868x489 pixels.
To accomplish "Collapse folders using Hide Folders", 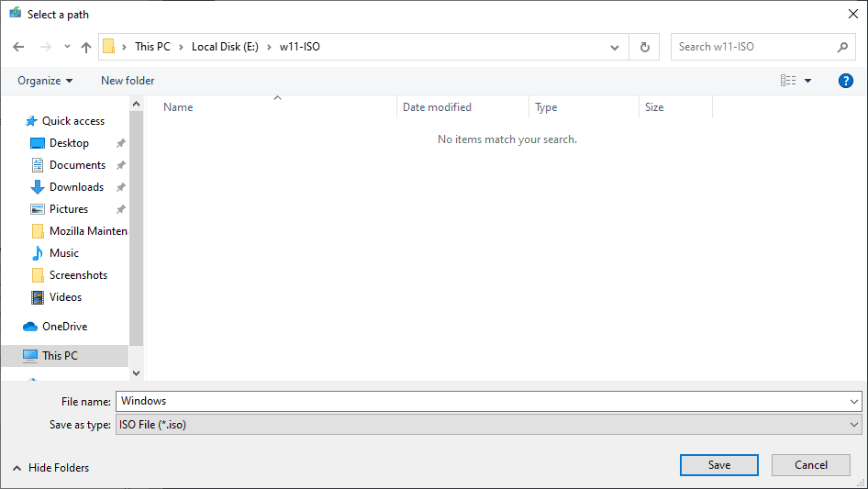I will click(x=51, y=468).
